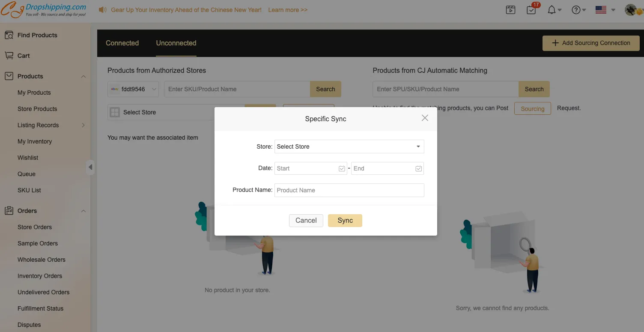The image size is (644, 332).
Task: Switch to the Connected tab
Action: pos(122,43)
